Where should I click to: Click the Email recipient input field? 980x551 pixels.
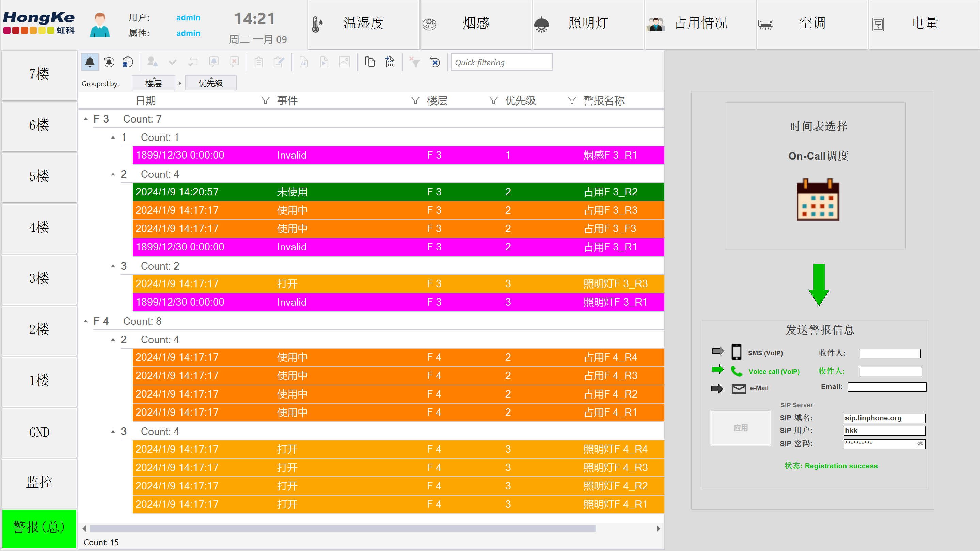[x=887, y=387]
